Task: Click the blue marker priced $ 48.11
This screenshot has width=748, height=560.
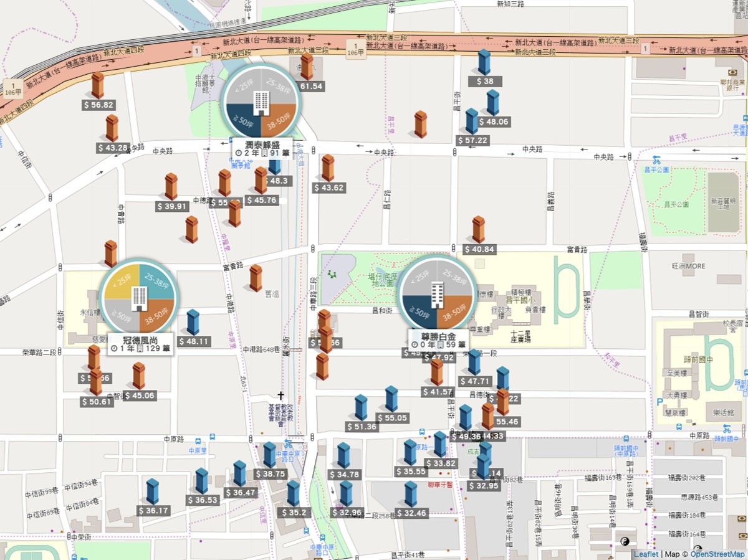Action: click(x=193, y=323)
